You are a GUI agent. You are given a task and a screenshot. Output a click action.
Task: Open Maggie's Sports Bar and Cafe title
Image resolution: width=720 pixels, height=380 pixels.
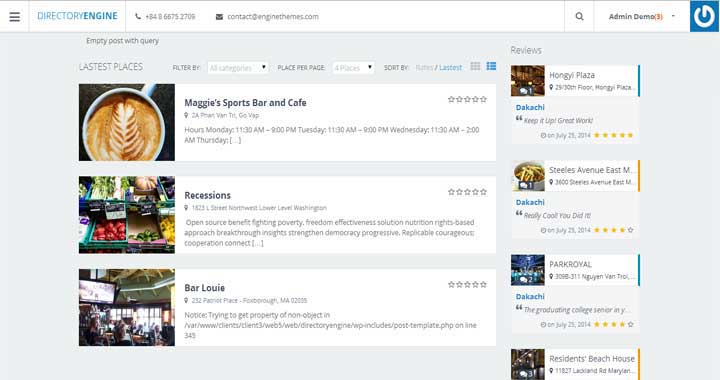pyautogui.click(x=245, y=103)
